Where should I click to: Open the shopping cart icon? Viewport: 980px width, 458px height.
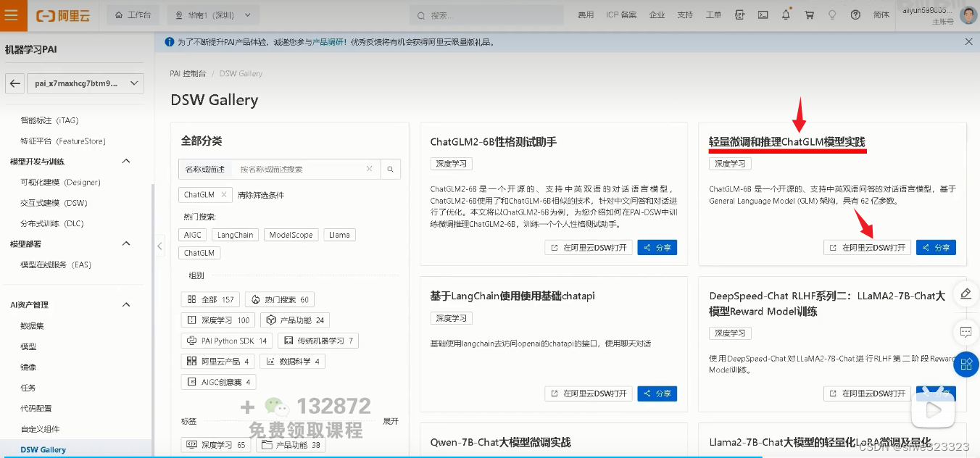[x=809, y=14]
